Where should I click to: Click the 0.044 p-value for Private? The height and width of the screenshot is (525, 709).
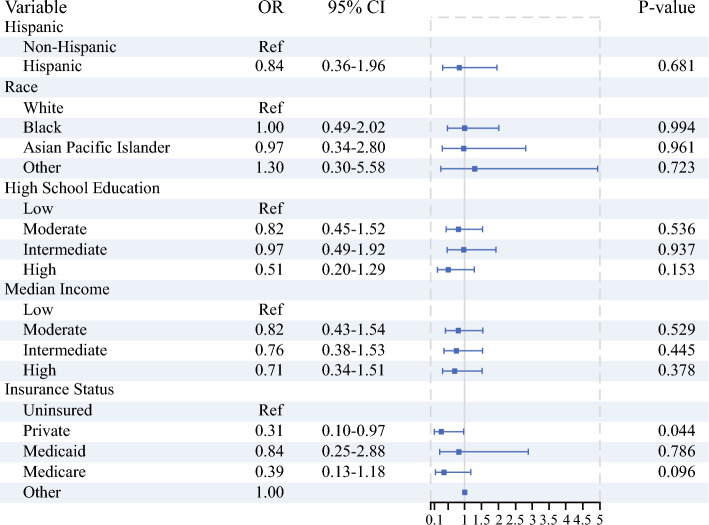[676, 430]
